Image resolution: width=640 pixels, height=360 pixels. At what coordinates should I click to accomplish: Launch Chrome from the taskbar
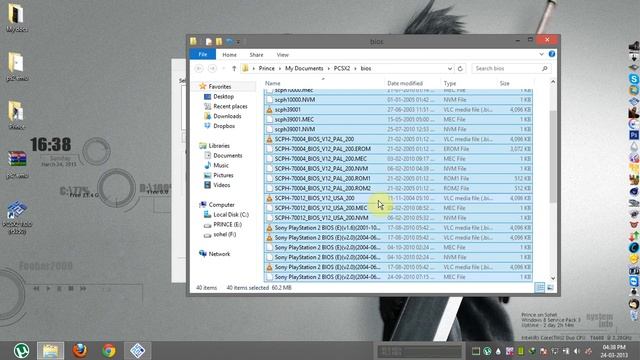(x=109, y=351)
